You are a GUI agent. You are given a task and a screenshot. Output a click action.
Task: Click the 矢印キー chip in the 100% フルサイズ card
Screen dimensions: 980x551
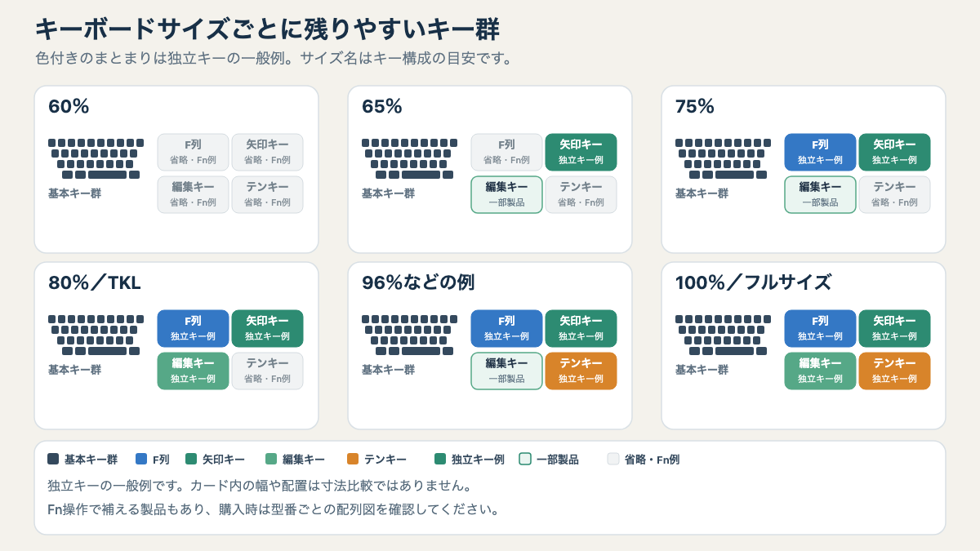point(894,328)
